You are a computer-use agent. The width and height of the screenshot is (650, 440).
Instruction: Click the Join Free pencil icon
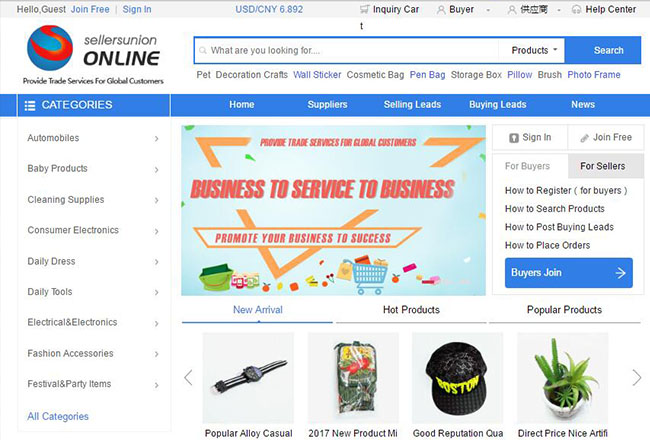(584, 138)
